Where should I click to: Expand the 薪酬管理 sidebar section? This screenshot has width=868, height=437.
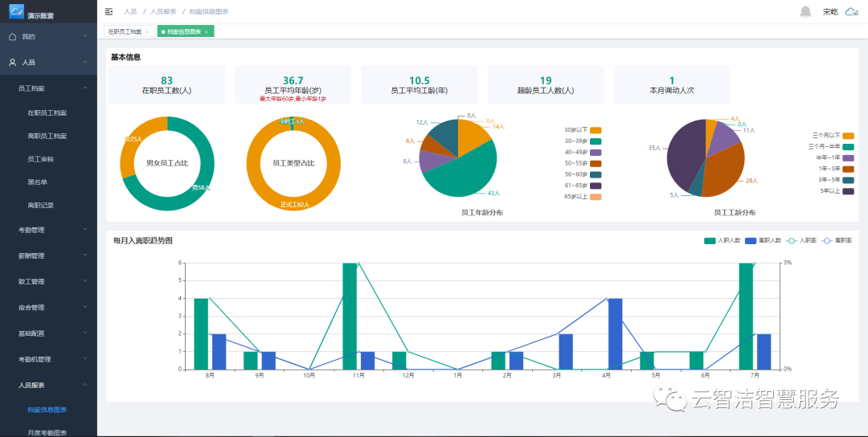click(x=48, y=255)
